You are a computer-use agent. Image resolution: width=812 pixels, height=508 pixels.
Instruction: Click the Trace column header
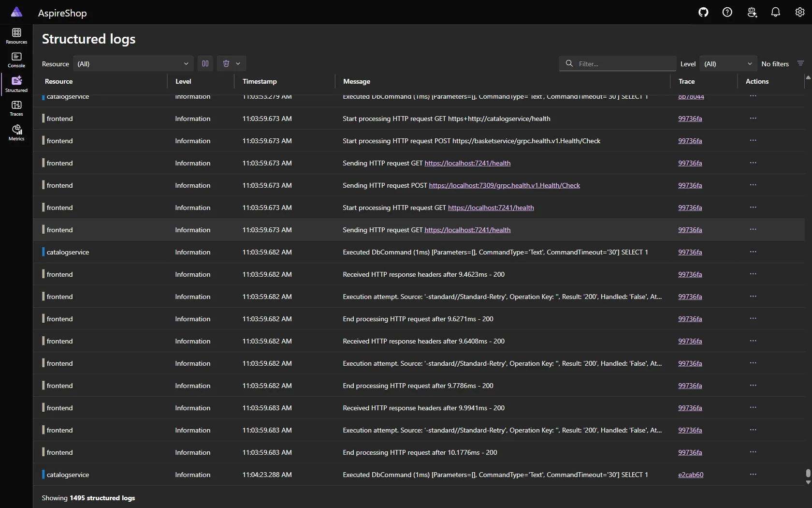tap(686, 81)
